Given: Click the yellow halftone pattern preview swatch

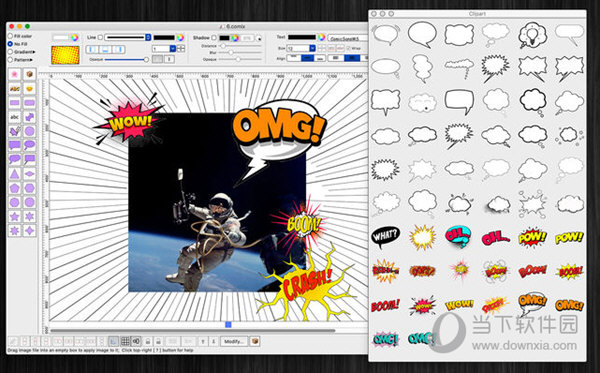Looking at the screenshot, I should point(65,55).
